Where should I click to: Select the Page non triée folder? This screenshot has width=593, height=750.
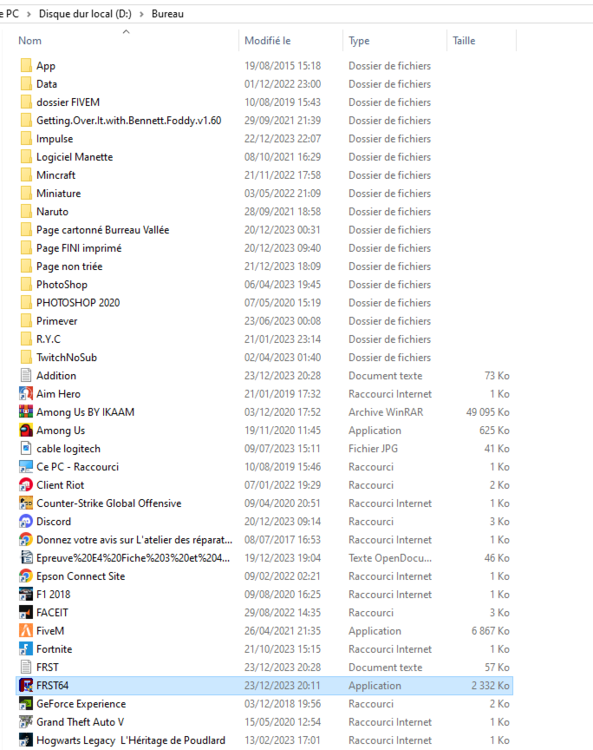tap(69, 266)
